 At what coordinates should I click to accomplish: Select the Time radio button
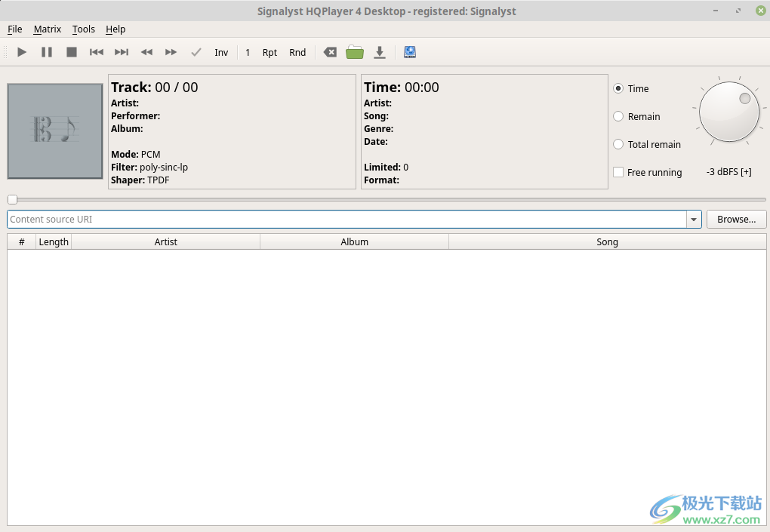pyautogui.click(x=618, y=88)
